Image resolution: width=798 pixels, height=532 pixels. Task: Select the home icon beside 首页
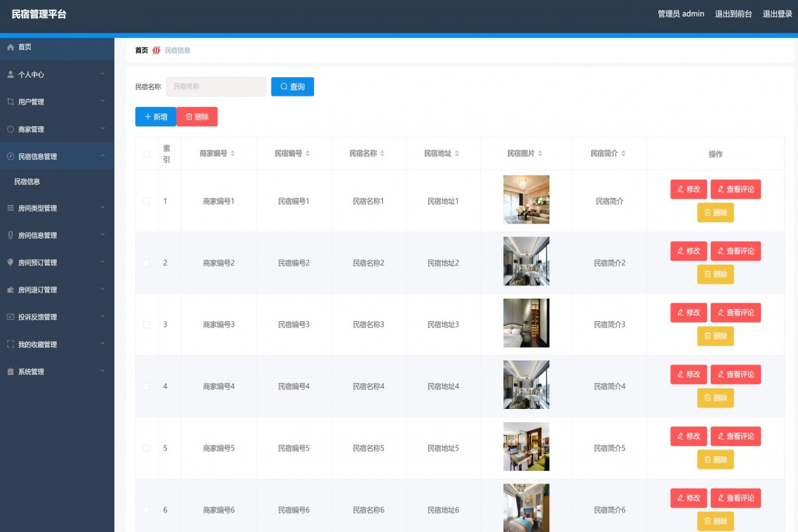click(11, 47)
